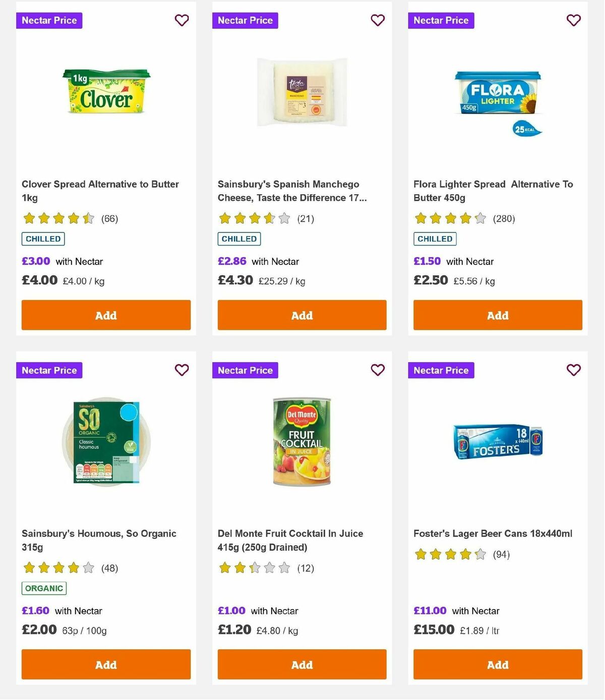Favourite the Spanish Manchego Cheese
Screen dimensions: 605x700
click(378, 20)
